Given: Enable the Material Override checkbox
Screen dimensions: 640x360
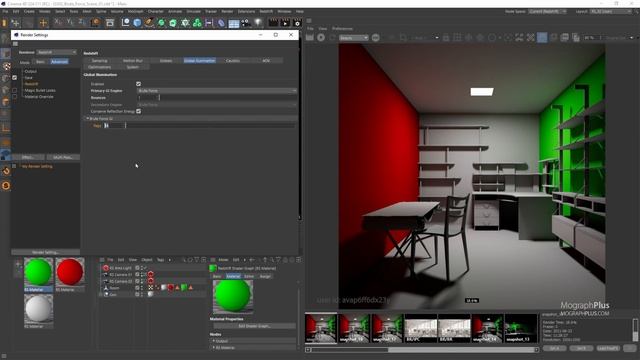Looking at the screenshot, I should tap(15, 97).
